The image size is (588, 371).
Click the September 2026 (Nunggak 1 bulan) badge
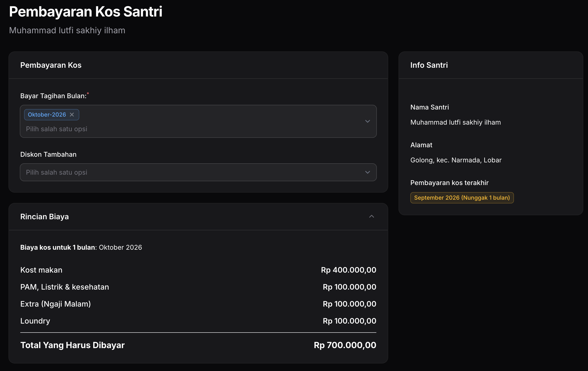click(462, 198)
